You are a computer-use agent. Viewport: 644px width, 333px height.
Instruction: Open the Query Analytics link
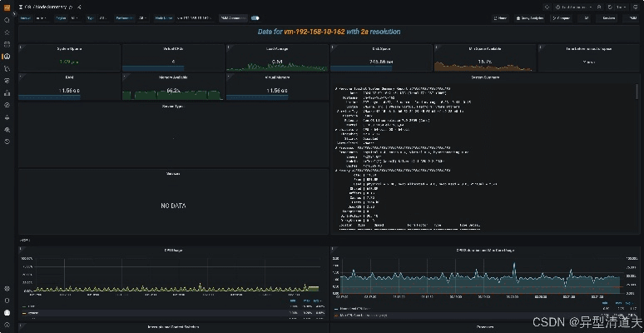530,17
